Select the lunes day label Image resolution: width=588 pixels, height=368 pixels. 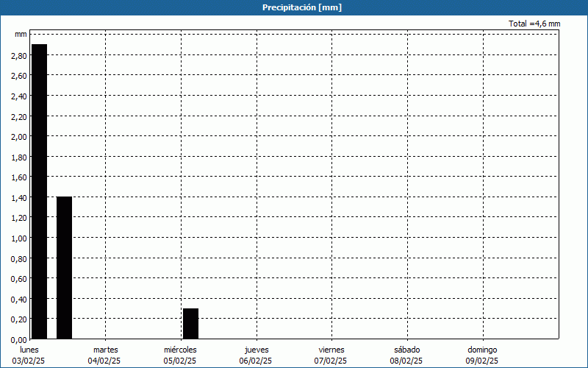30,350
